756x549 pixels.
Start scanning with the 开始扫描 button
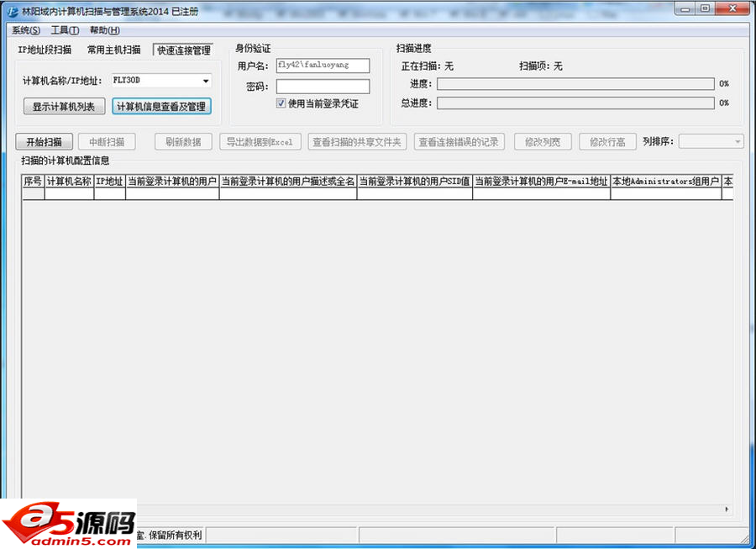(43, 141)
